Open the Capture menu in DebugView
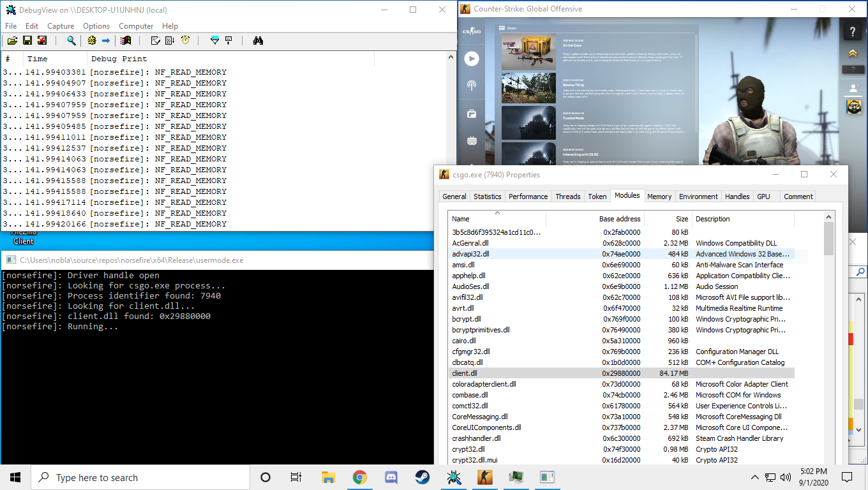 pyautogui.click(x=61, y=26)
